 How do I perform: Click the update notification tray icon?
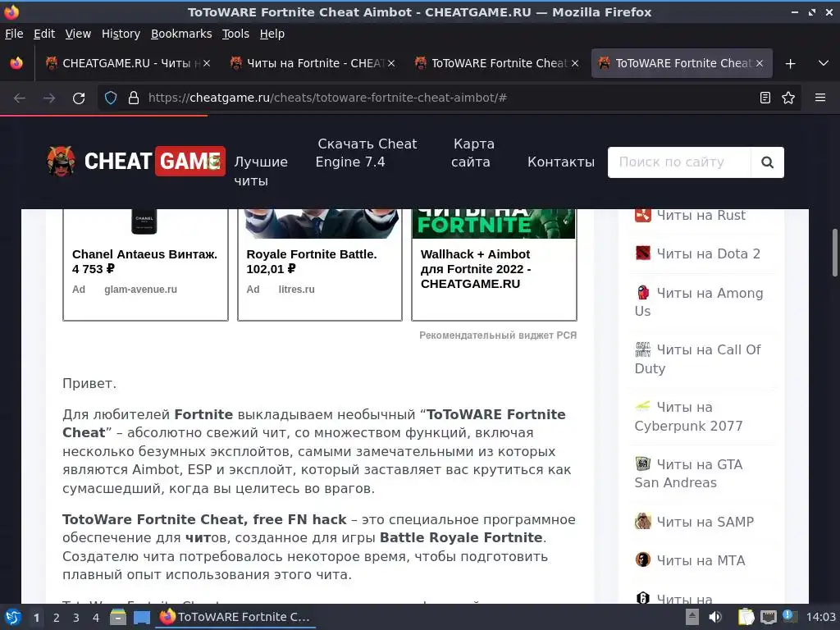click(x=789, y=616)
